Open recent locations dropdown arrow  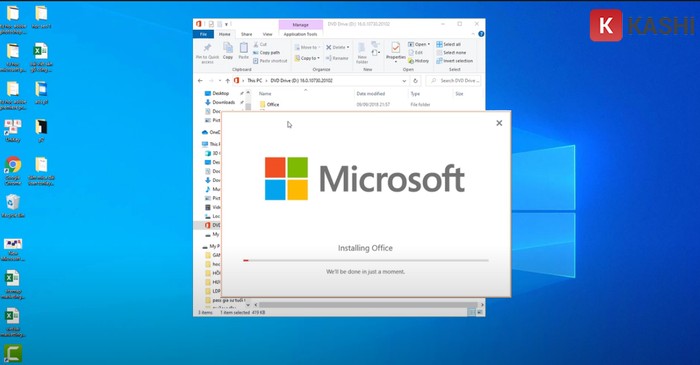pos(220,81)
